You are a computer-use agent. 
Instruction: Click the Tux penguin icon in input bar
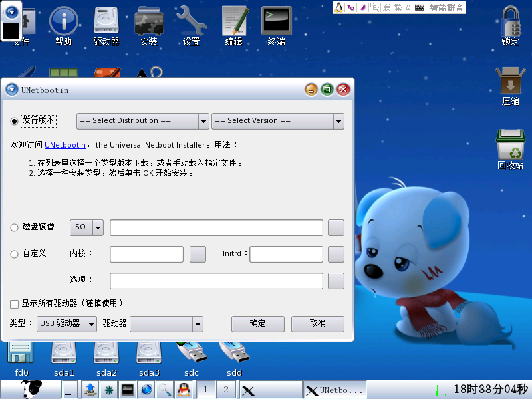click(x=338, y=7)
